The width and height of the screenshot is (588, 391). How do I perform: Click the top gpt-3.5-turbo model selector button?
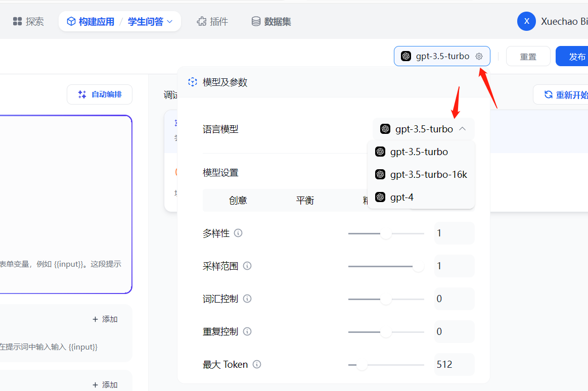point(442,56)
